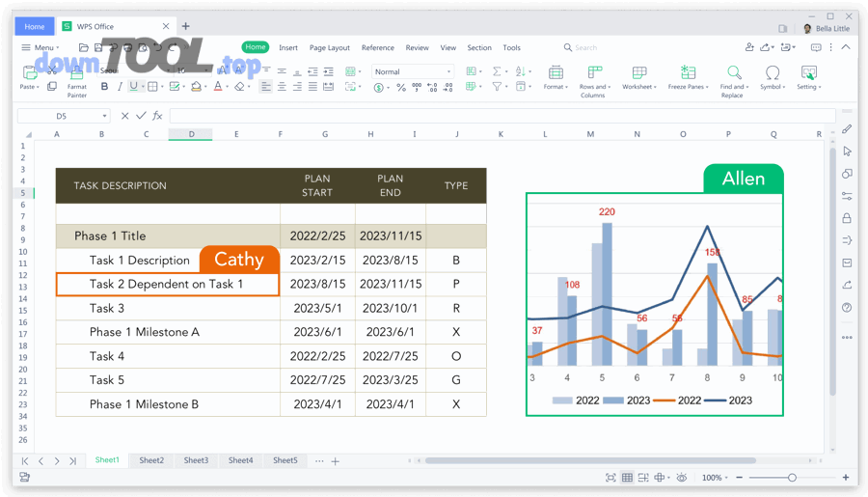Viewport: 868px width, 497px height.
Task: Open the Setting tool
Action: pyautogui.click(x=809, y=77)
